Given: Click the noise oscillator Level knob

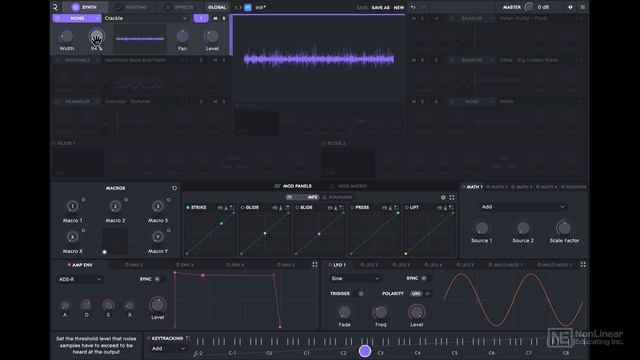Looking at the screenshot, I should pyautogui.click(x=211, y=36).
